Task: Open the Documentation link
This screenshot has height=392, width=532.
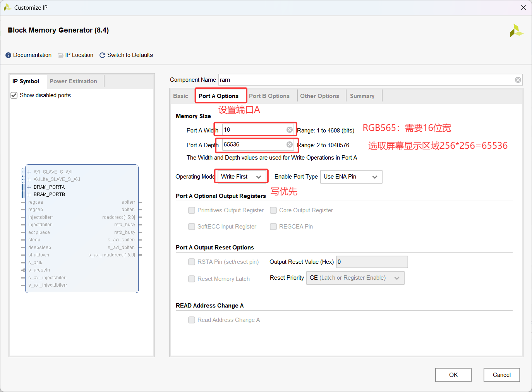Action: coord(32,55)
